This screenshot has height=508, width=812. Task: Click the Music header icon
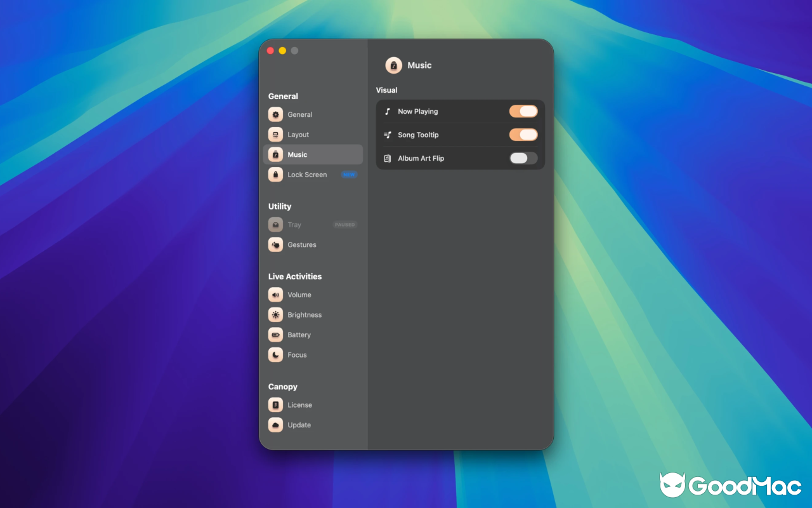pos(393,65)
